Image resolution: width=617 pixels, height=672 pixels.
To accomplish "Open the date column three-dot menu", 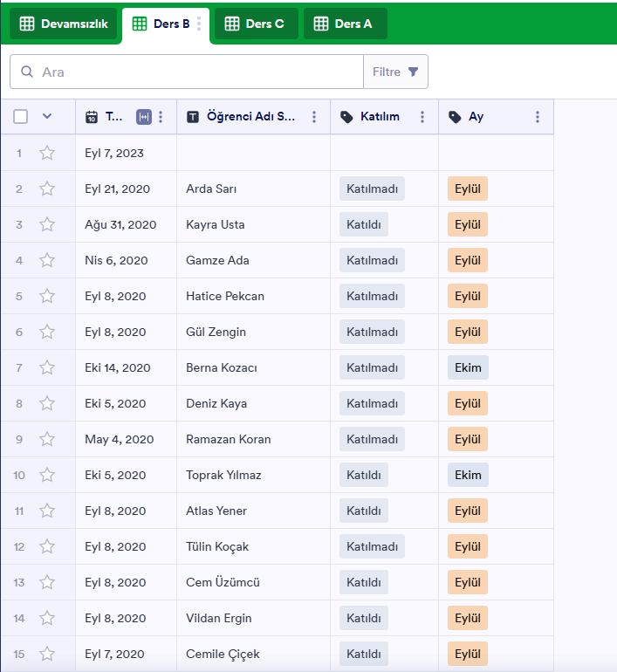I will pyautogui.click(x=161, y=117).
